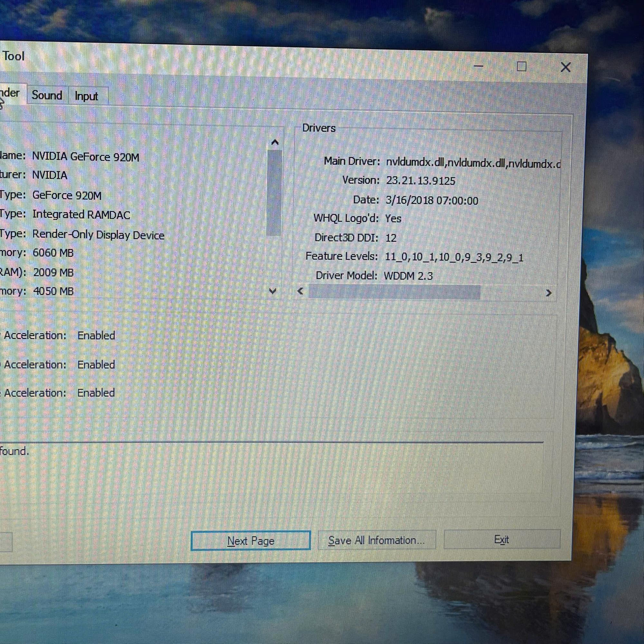The image size is (644, 644).
Task: Click the Drivers group label
Action: [x=319, y=128]
